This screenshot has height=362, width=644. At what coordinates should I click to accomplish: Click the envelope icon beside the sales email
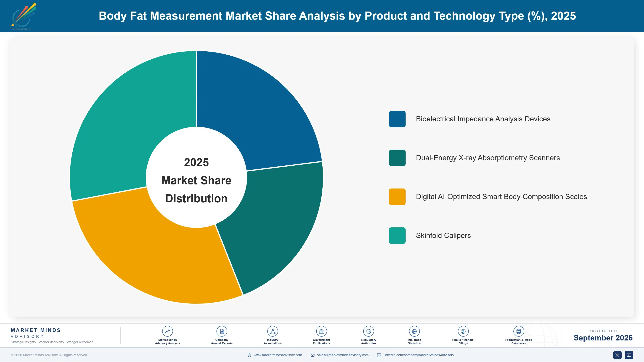(313, 355)
